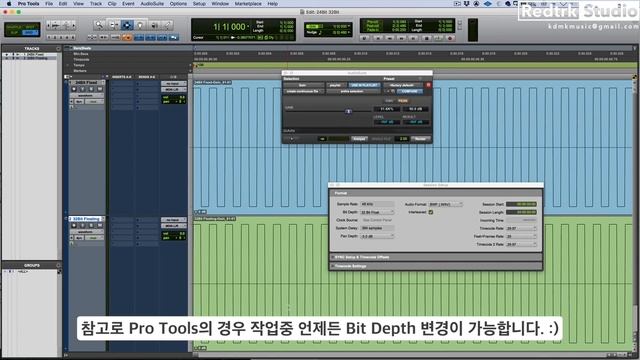
Task: Select the Selector tool
Action: 127,25
